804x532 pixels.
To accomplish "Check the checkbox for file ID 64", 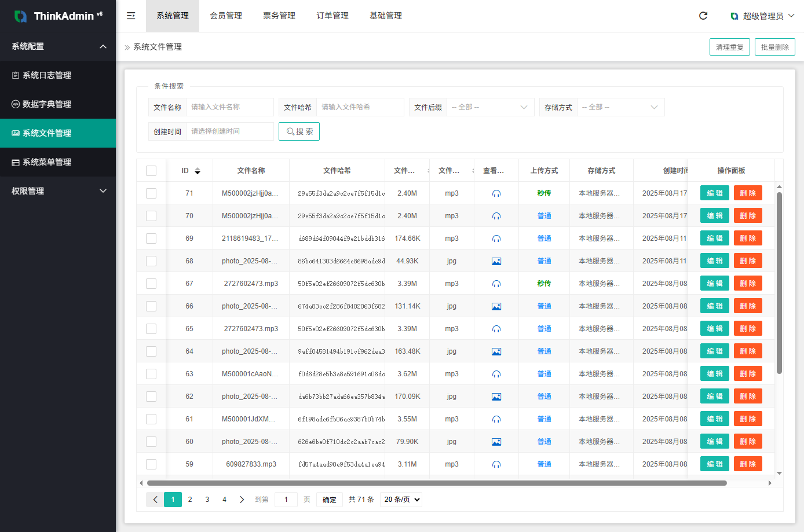I will tap(151, 351).
